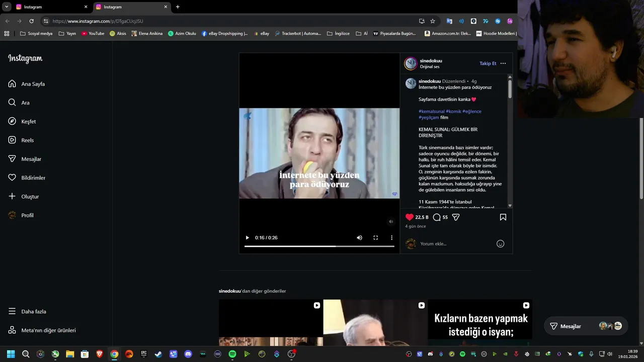Click the like heart on the post
Screen dimensions: 644x362
click(x=410, y=217)
